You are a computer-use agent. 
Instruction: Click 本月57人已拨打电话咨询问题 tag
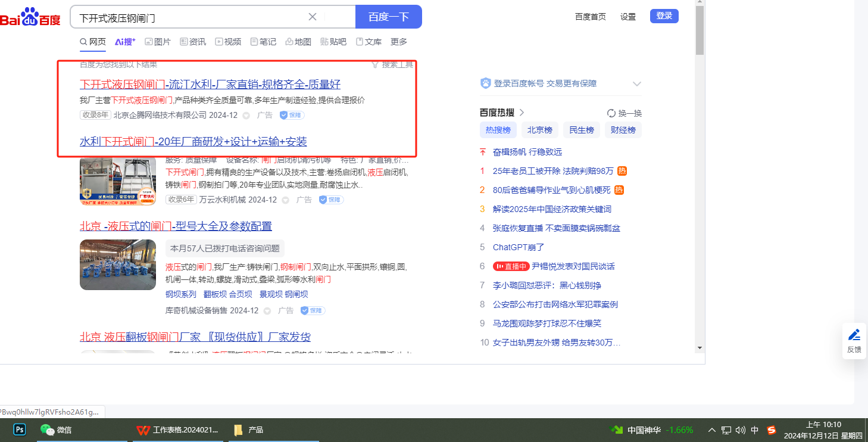pos(225,248)
